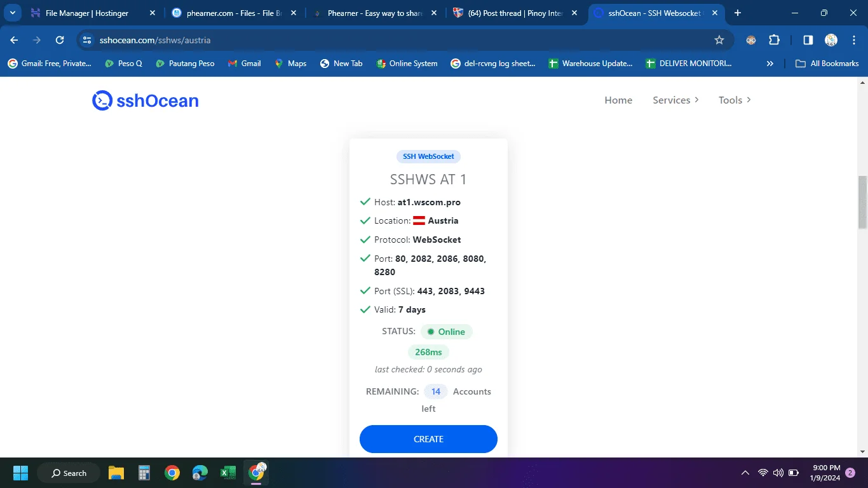Click the SSH WebSocket badge
The image size is (868, 488).
428,156
